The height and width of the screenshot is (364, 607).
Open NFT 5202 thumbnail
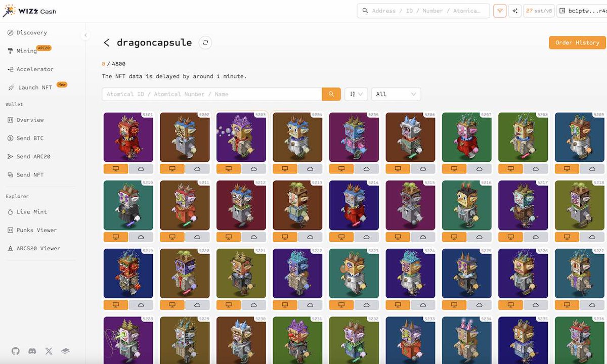[185, 137]
